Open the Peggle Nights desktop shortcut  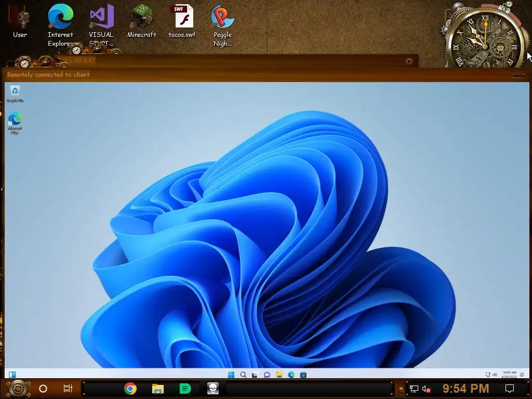(x=222, y=25)
